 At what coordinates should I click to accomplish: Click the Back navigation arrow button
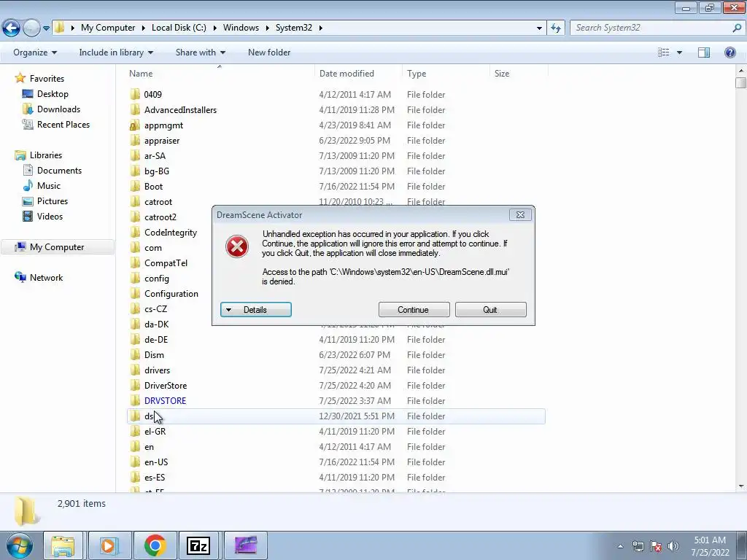[11, 28]
